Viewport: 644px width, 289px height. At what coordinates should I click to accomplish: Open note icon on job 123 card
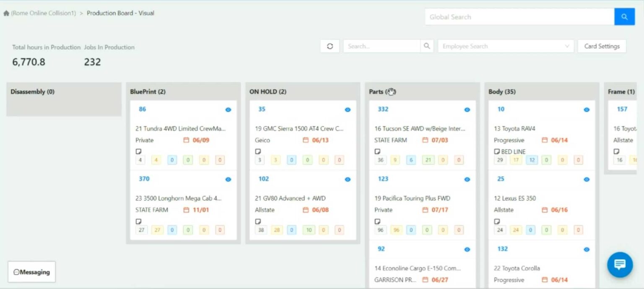[x=377, y=221]
